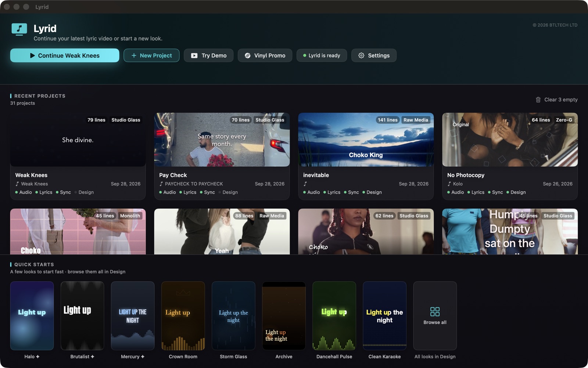
Task: Click the Browse all grid icon
Action: tap(435, 312)
